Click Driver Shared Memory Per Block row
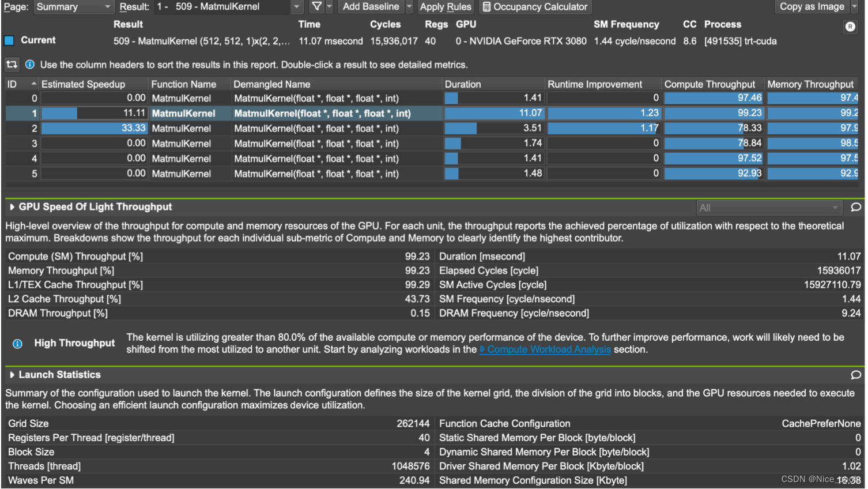This screenshot has height=489, width=868. (x=650, y=466)
